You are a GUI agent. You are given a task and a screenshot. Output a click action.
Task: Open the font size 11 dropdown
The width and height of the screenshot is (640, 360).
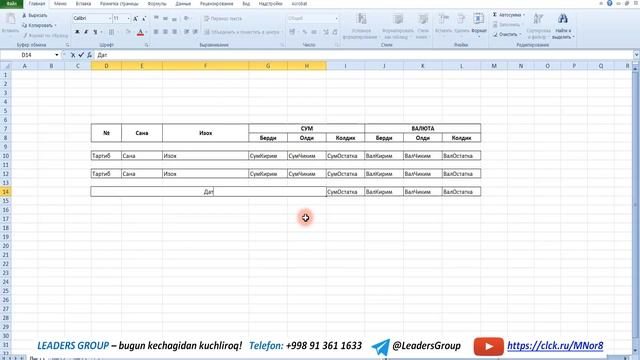tap(128, 18)
